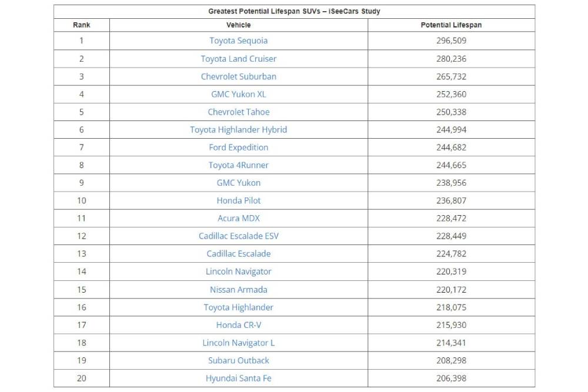Follow the Chevrolet Tahoe link
Viewport: 588px width, 392px height.
tap(238, 112)
